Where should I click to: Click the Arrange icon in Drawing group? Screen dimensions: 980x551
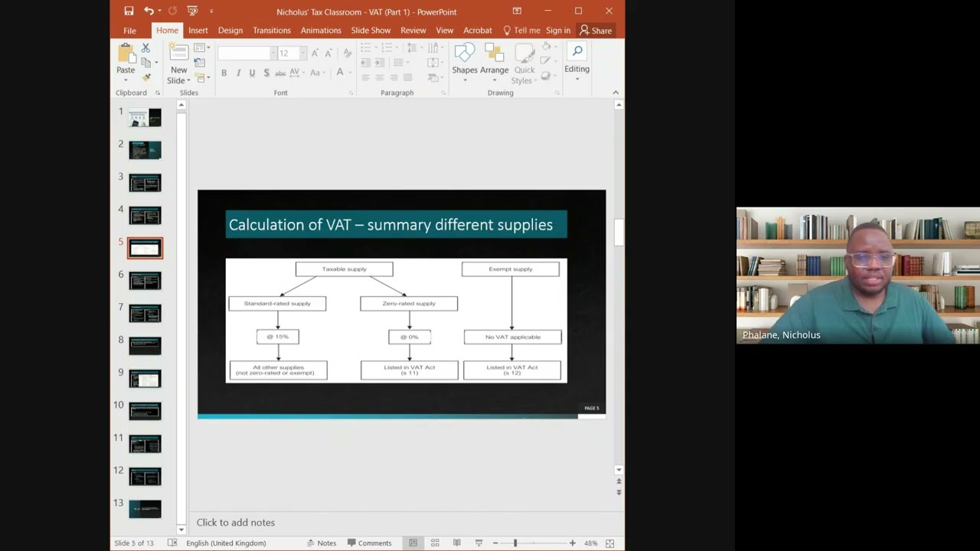click(x=494, y=54)
